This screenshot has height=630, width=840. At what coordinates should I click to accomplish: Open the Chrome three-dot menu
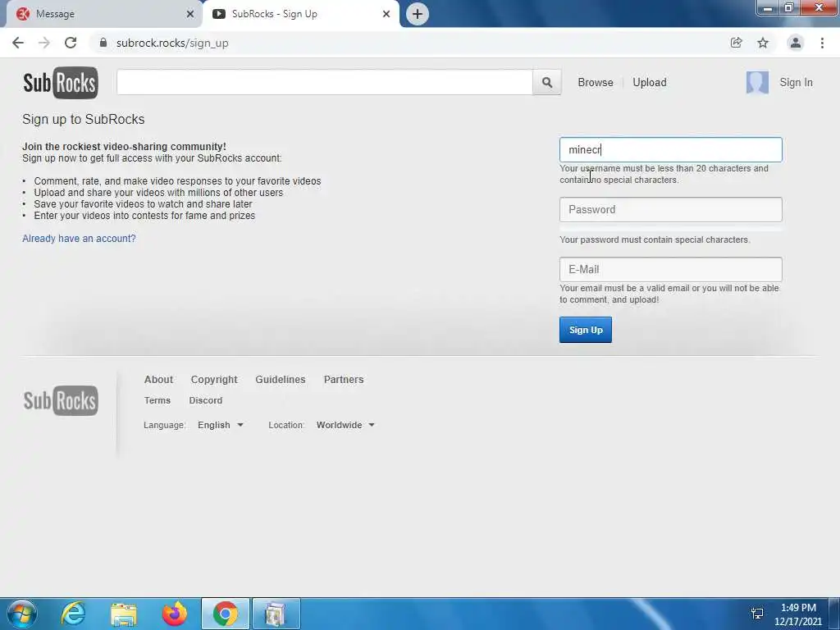[x=822, y=43]
